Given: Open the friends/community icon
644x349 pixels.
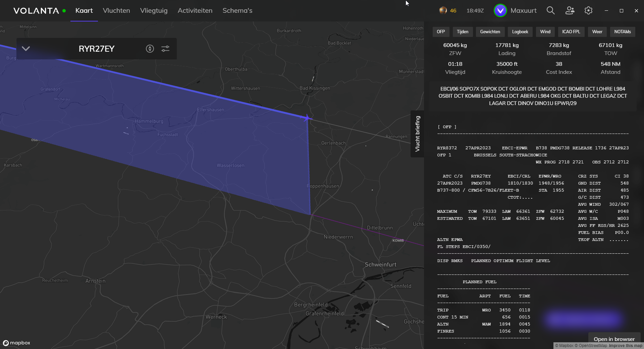Looking at the screenshot, I should 570,10.
